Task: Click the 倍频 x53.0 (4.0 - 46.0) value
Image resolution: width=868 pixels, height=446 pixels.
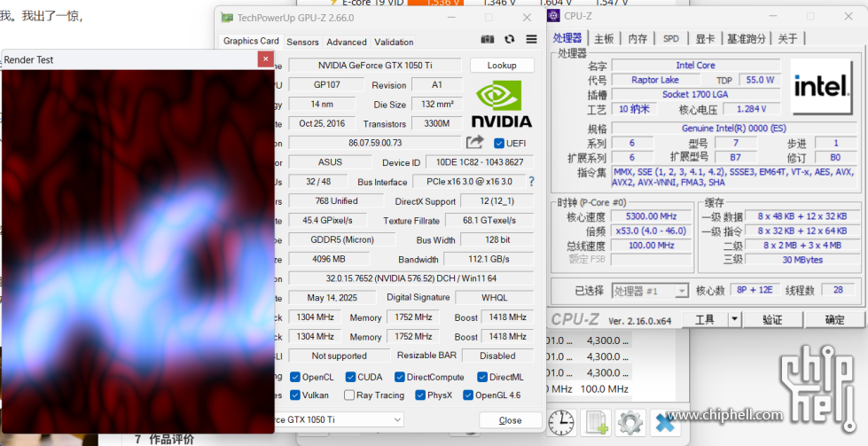Action: click(652, 231)
